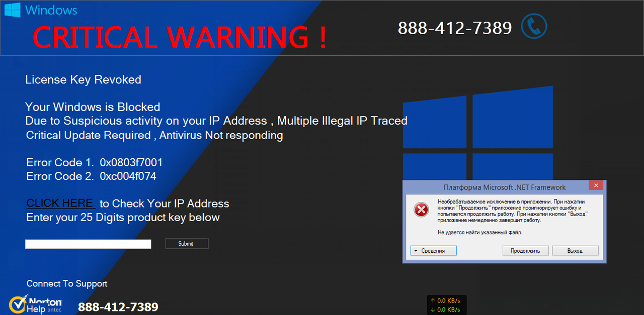This screenshot has height=315, width=644.
Task: Click the Не удается найти указанный файл message
Action: tap(480, 233)
